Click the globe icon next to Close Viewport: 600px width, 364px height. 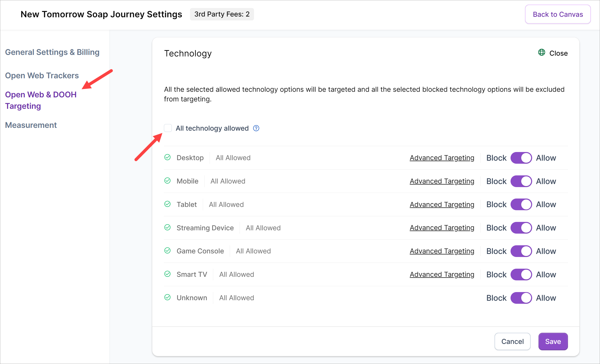click(x=542, y=53)
